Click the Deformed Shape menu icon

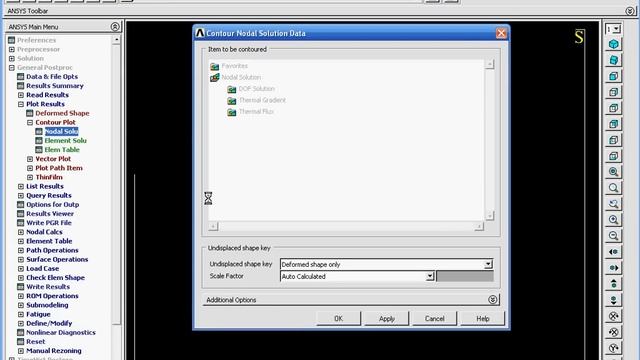(30, 113)
